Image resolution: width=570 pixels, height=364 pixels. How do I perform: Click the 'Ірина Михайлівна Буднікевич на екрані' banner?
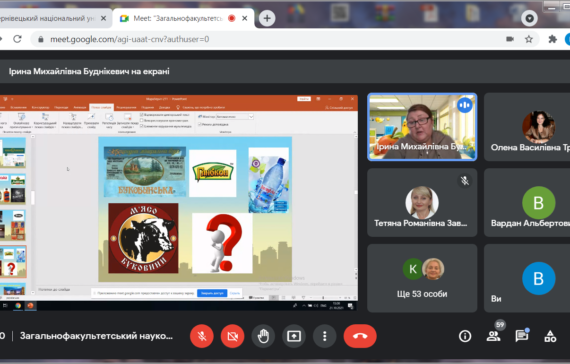point(89,71)
